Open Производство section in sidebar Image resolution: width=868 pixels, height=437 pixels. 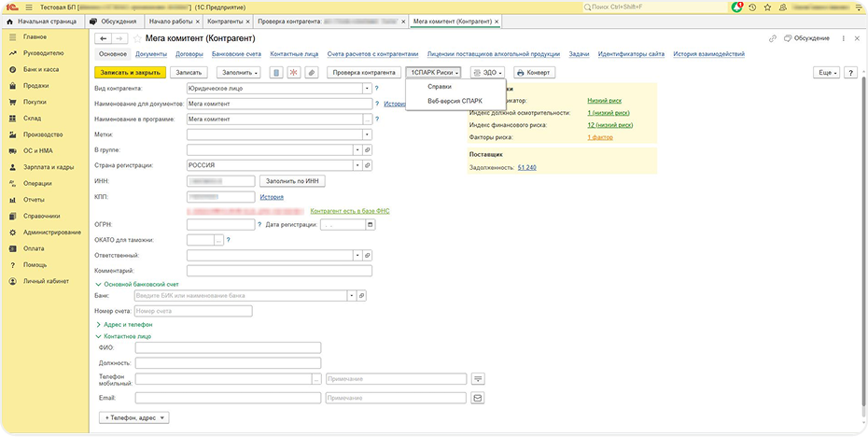pyautogui.click(x=43, y=134)
